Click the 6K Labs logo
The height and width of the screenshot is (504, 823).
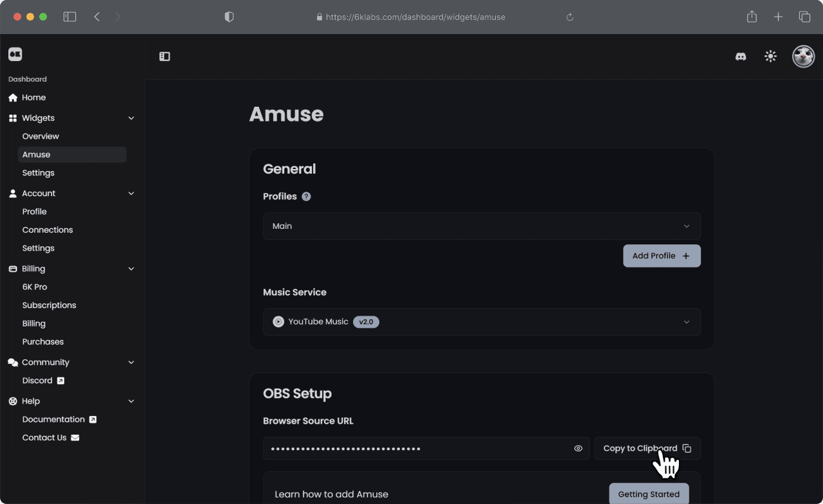pos(15,54)
